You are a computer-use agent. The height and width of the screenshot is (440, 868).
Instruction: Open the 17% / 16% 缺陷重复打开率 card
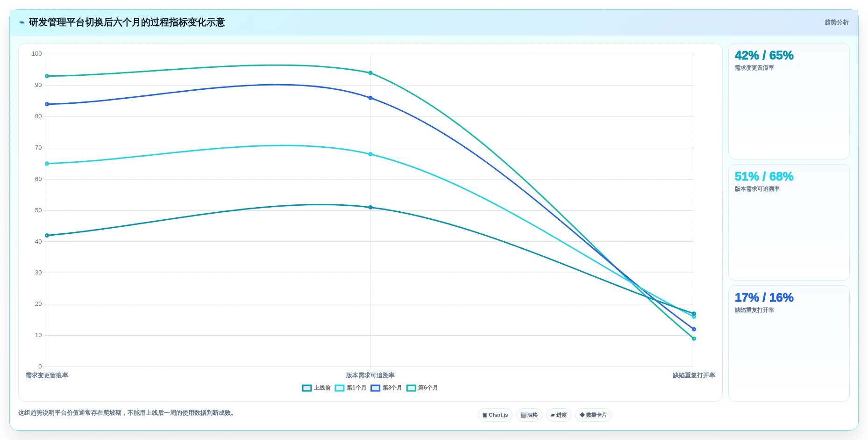tap(789, 344)
